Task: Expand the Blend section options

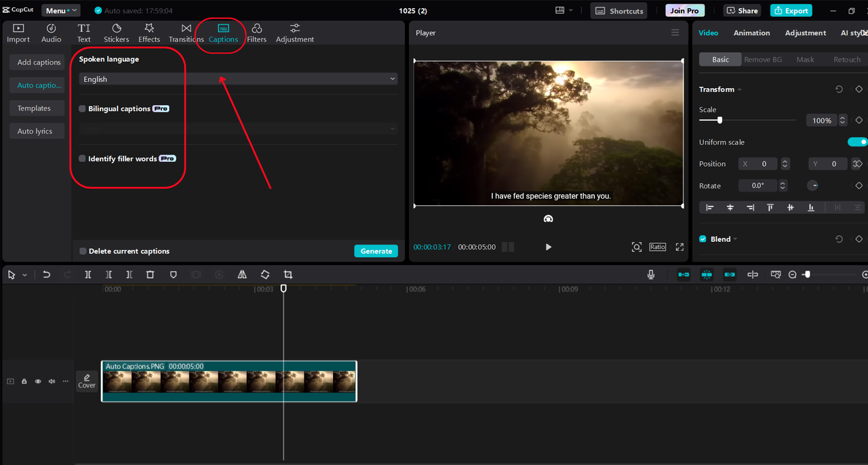Action: click(x=735, y=239)
